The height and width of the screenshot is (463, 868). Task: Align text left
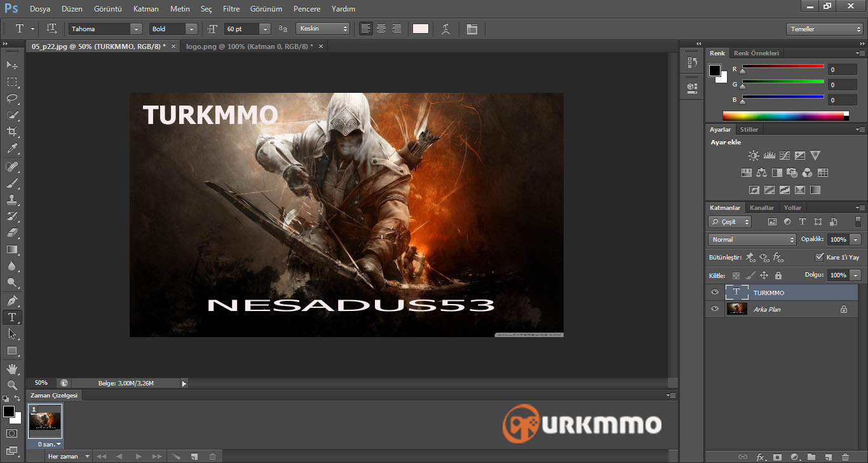click(365, 29)
